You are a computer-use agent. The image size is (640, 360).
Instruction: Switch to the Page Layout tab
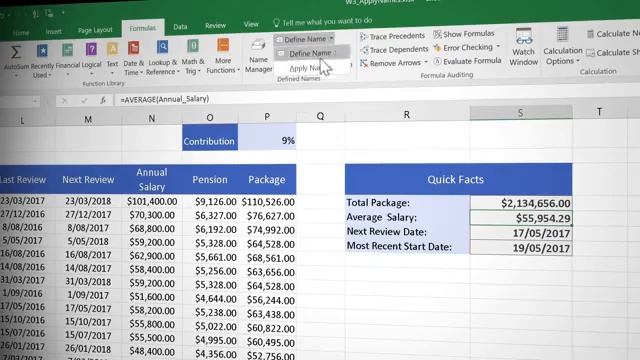(95, 30)
